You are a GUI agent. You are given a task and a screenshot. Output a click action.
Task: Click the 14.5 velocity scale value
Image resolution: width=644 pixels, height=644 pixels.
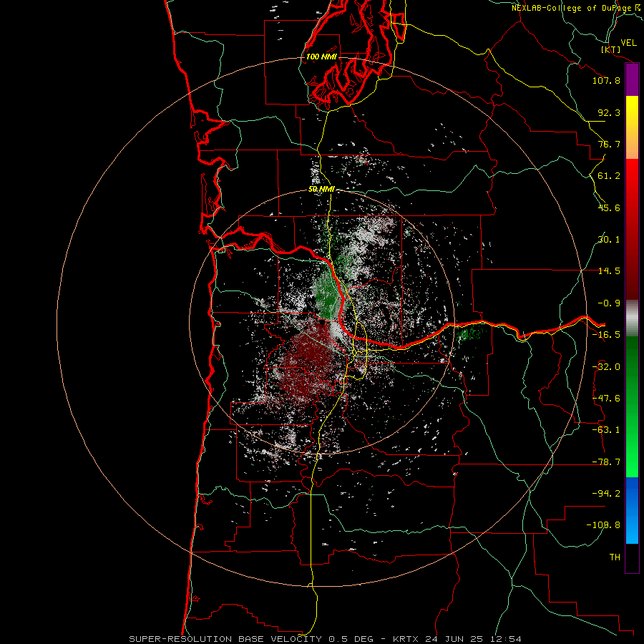(609, 271)
